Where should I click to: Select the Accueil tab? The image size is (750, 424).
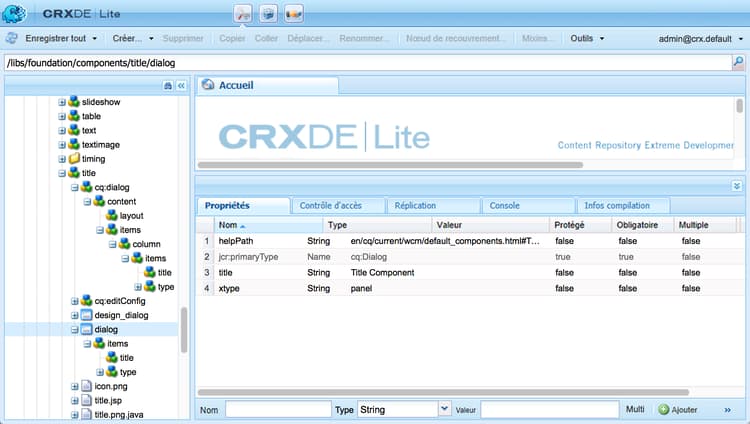point(268,85)
